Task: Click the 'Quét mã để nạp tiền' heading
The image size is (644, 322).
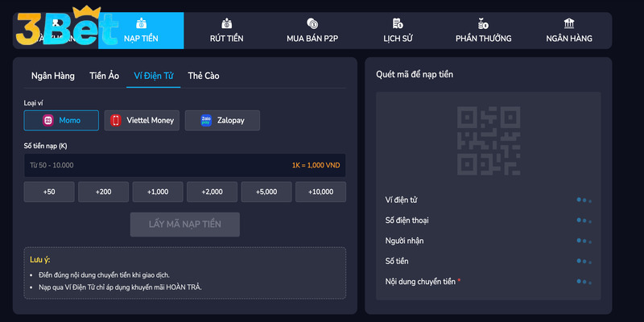Action: click(415, 74)
